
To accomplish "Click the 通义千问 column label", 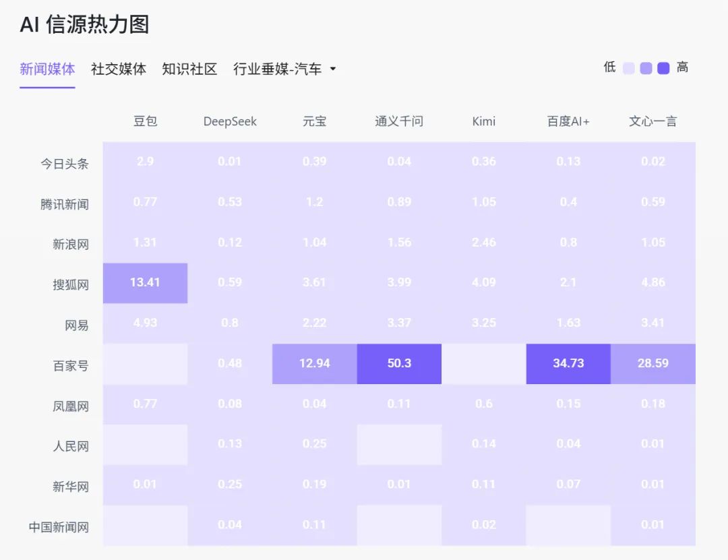I will pos(399,121).
